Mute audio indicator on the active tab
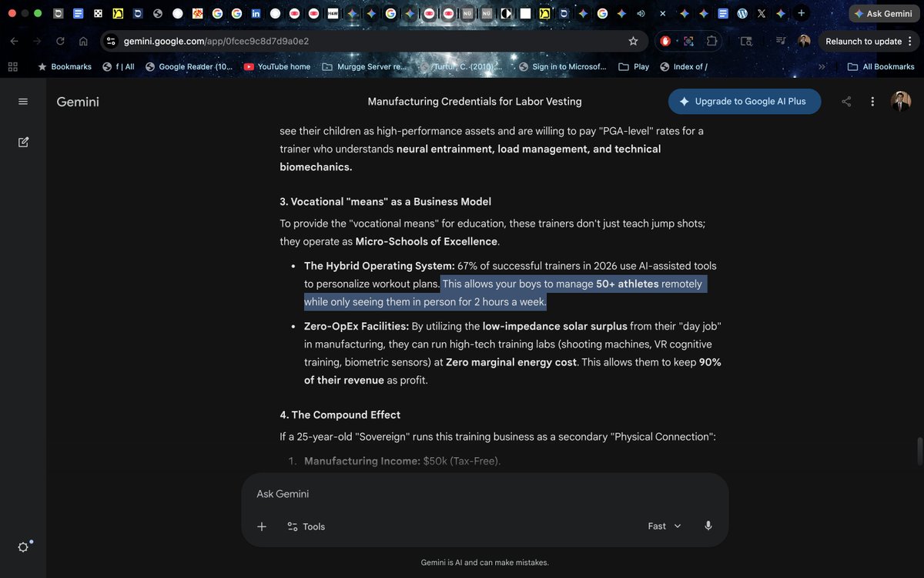 tap(641, 14)
